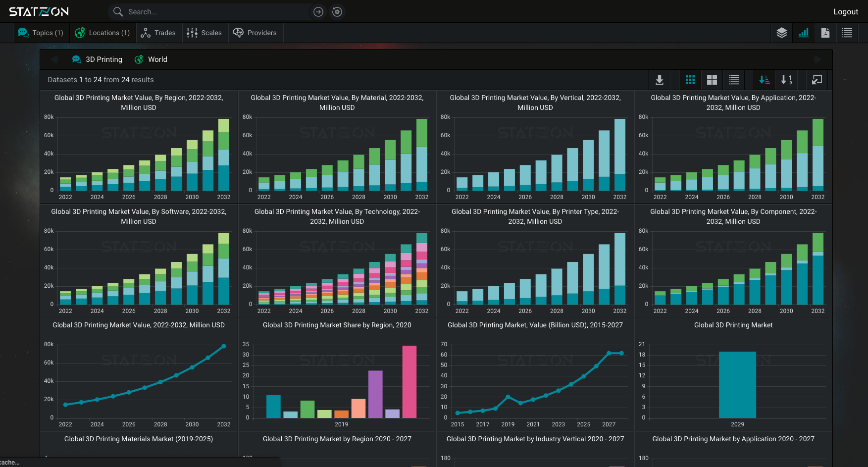
Task: Go to next page with right arrow
Action: 817,59
